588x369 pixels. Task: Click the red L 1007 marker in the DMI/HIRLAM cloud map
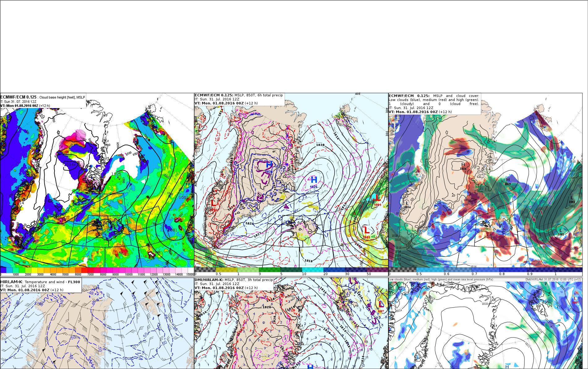pos(575,300)
